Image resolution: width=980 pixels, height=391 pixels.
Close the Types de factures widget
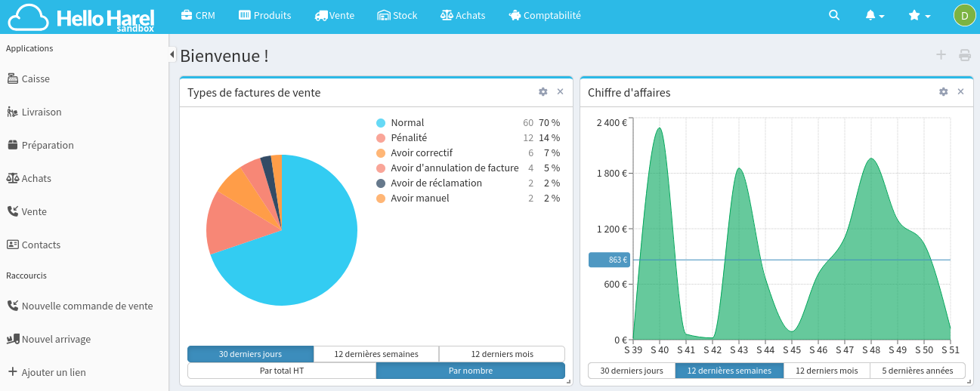(560, 92)
